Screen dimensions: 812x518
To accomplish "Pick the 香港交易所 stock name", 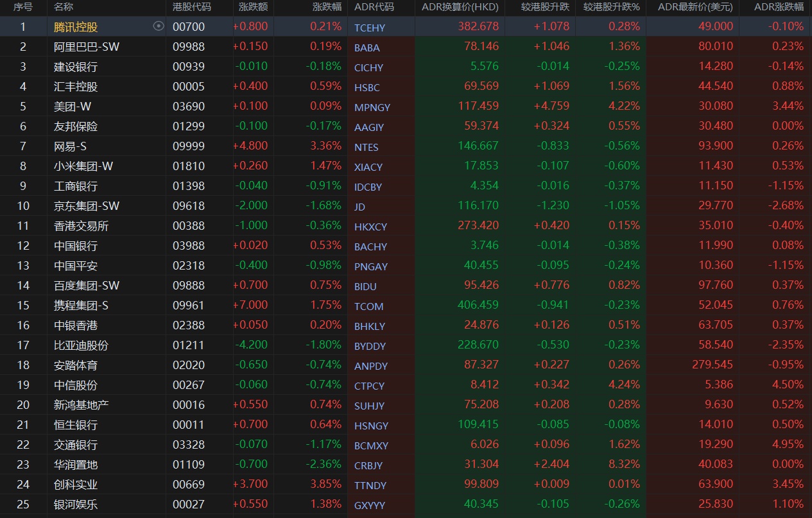I will (x=82, y=226).
